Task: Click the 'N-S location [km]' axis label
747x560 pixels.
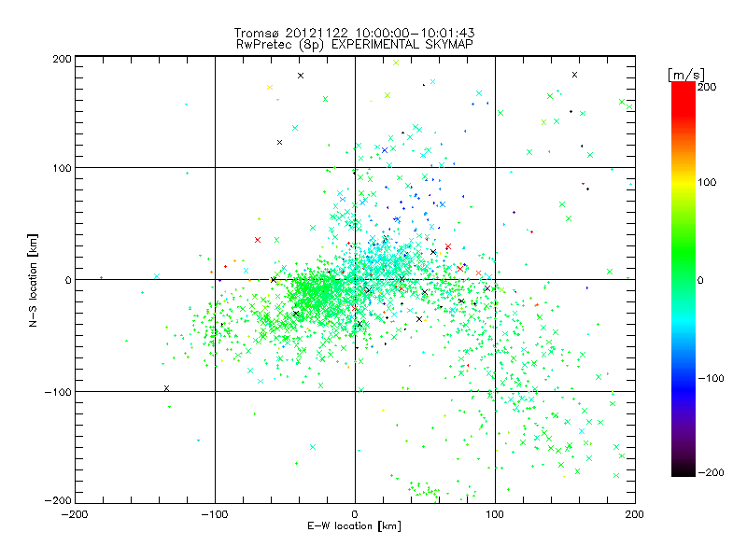Action: pyautogui.click(x=33, y=280)
